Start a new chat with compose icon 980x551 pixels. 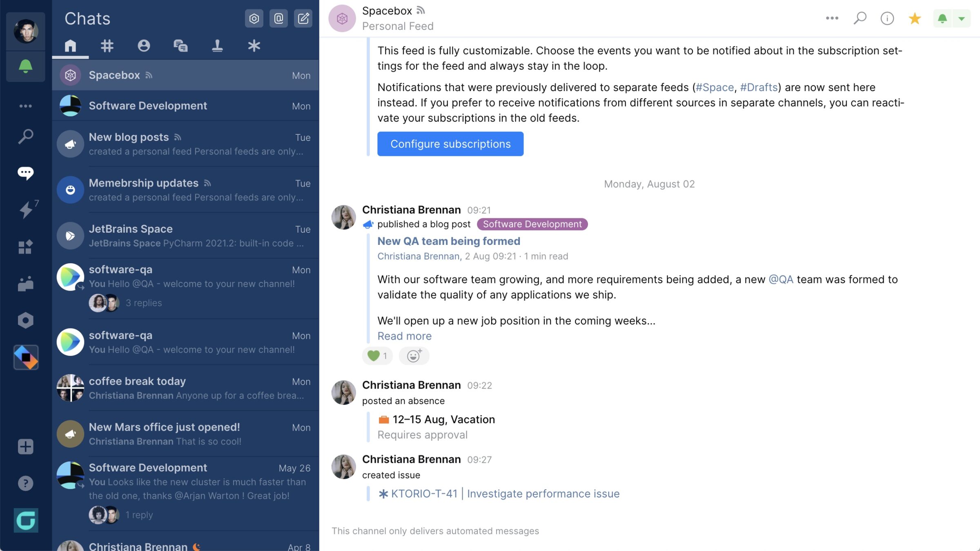[x=303, y=18]
